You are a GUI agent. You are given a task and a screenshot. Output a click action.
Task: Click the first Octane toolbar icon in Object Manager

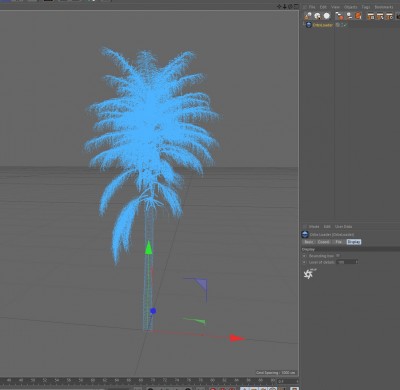click(308, 15)
